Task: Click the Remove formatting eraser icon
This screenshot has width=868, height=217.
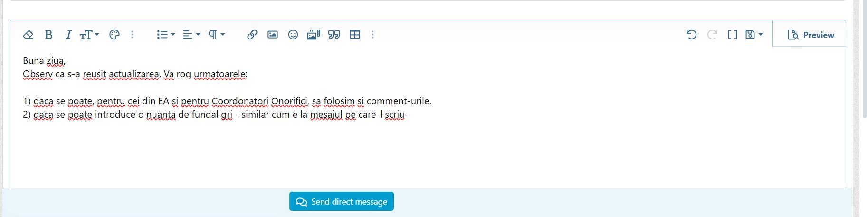Action: pos(28,35)
